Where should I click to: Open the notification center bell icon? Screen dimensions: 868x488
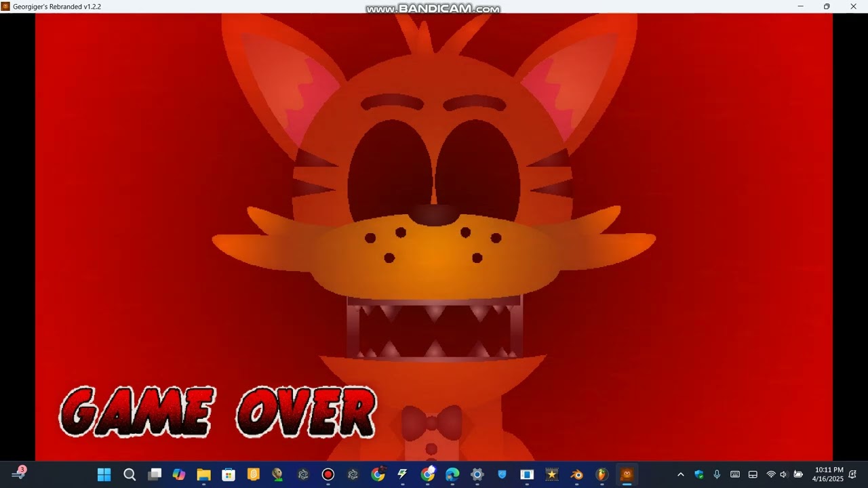853,474
